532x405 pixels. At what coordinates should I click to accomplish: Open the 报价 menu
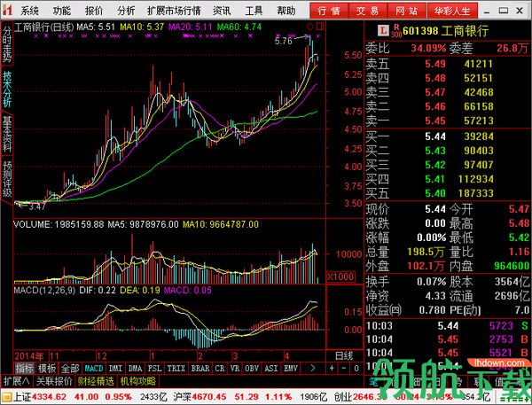(x=94, y=11)
